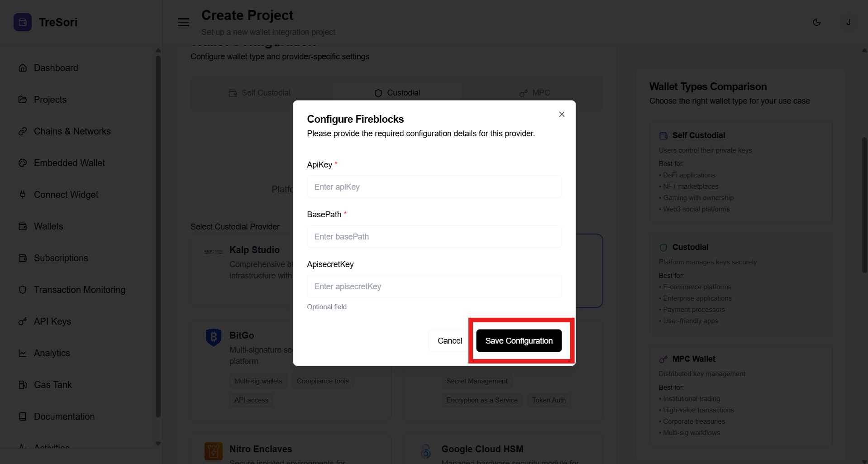Click the Connect Widget plug icon
The width and height of the screenshot is (868, 464).
(23, 195)
